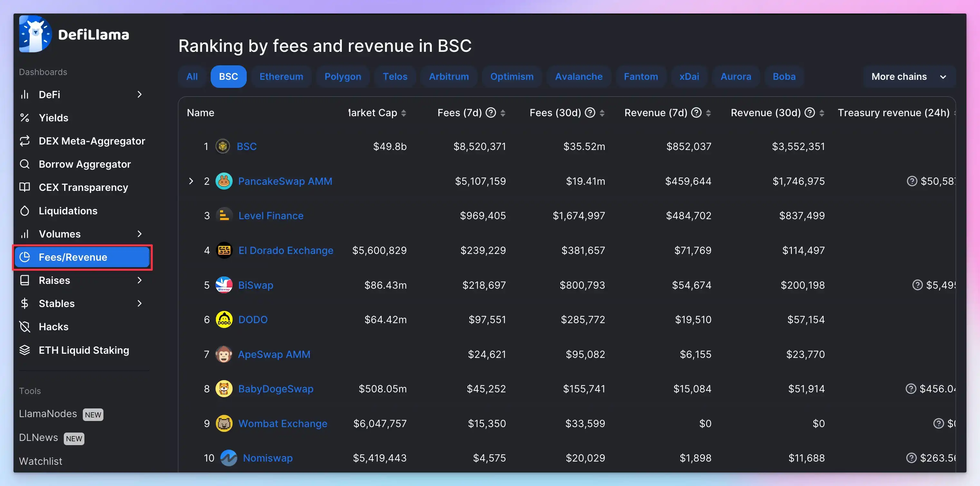Switch to the Boba chain tab

[x=784, y=76]
